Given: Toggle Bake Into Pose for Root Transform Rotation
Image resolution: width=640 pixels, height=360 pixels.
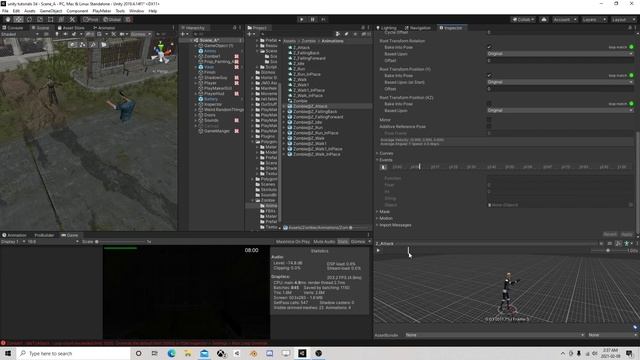Looking at the screenshot, I should 489,47.
